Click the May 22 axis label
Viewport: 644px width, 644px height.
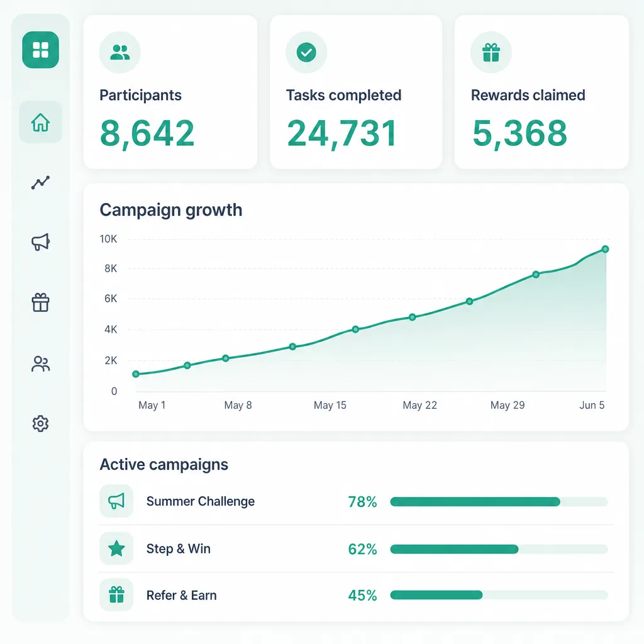coord(419,405)
